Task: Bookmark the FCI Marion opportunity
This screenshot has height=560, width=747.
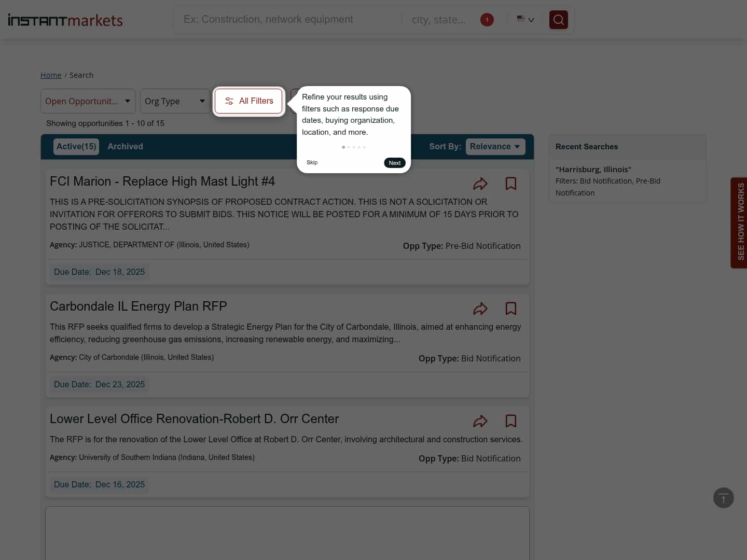Action: tap(510, 184)
